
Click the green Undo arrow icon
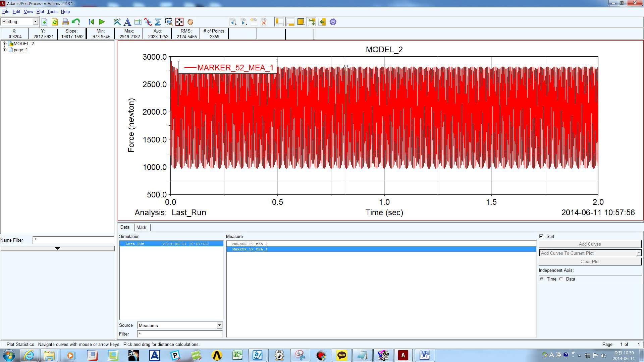(x=76, y=22)
